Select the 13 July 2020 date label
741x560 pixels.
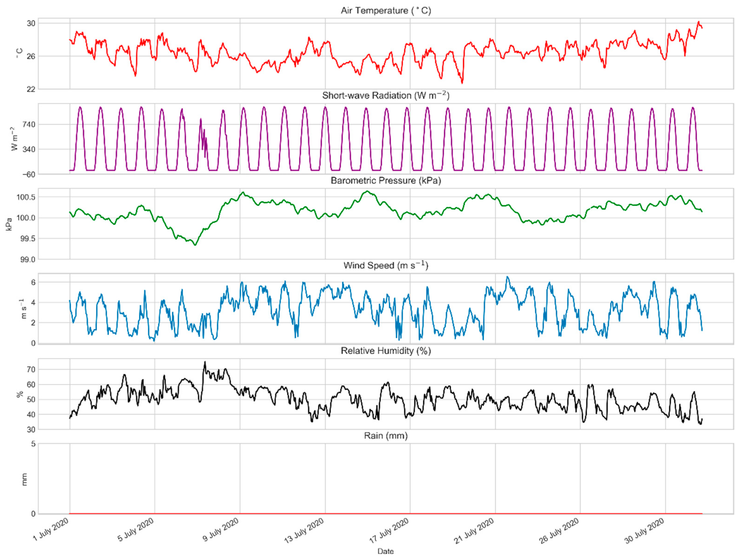click(x=304, y=530)
